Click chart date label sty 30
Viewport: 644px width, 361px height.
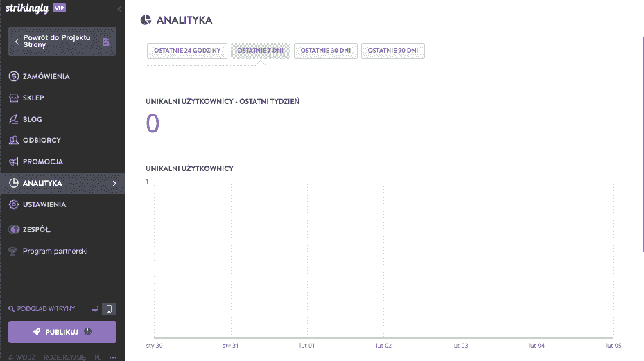pyautogui.click(x=155, y=346)
